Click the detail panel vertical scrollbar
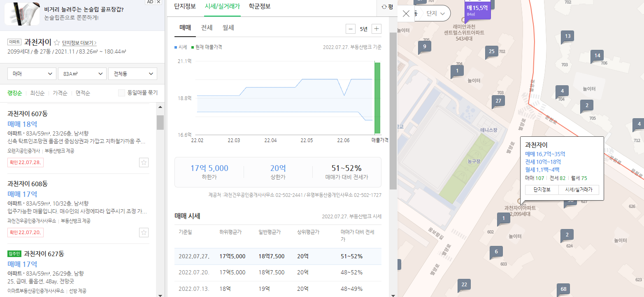 click(393, 111)
